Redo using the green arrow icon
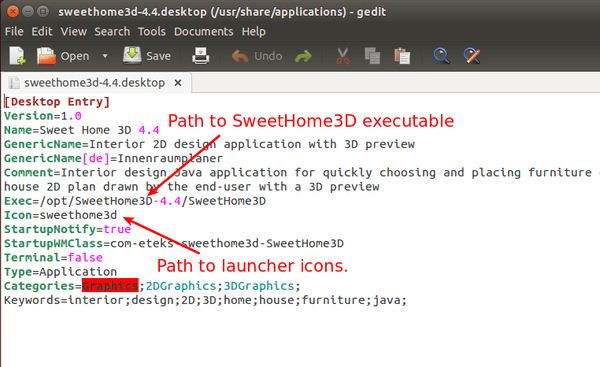This screenshot has height=367, width=600. (303, 57)
